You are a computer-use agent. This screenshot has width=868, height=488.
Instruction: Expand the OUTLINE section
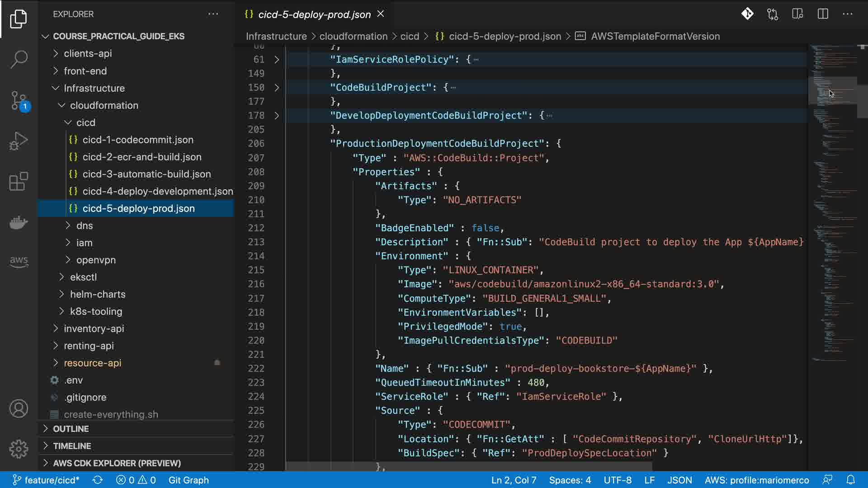click(71, 429)
